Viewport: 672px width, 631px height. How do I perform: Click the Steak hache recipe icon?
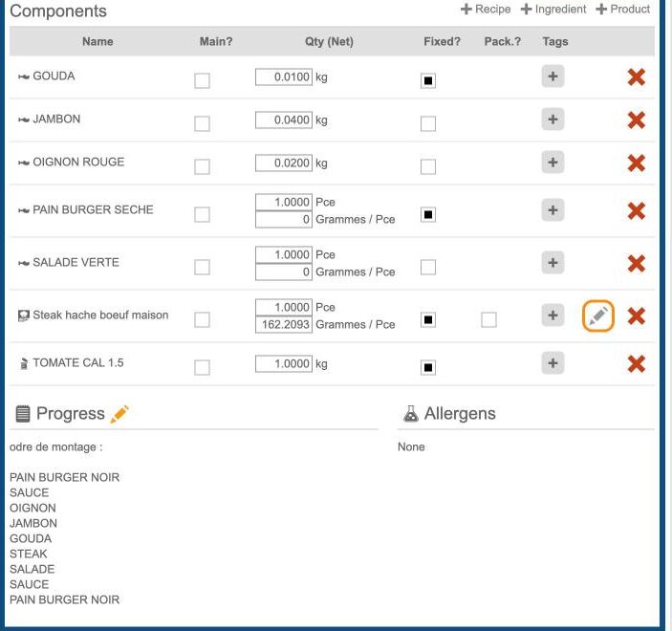(24, 315)
